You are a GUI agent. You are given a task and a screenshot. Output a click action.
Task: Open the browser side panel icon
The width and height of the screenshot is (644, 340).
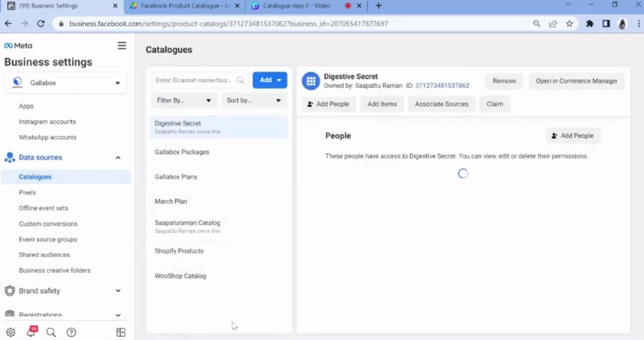tap(606, 24)
